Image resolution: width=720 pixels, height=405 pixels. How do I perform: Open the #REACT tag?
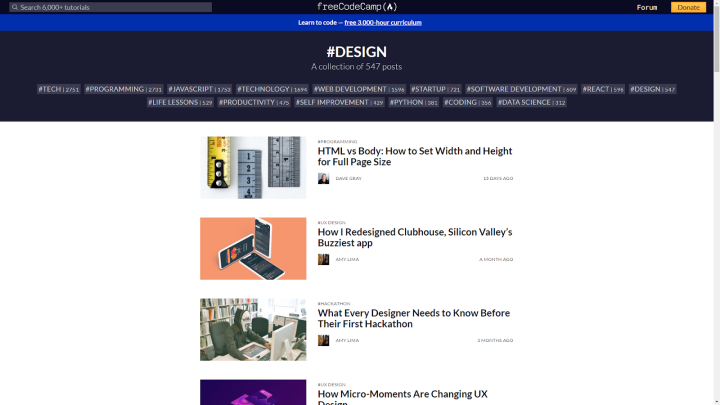603,89
